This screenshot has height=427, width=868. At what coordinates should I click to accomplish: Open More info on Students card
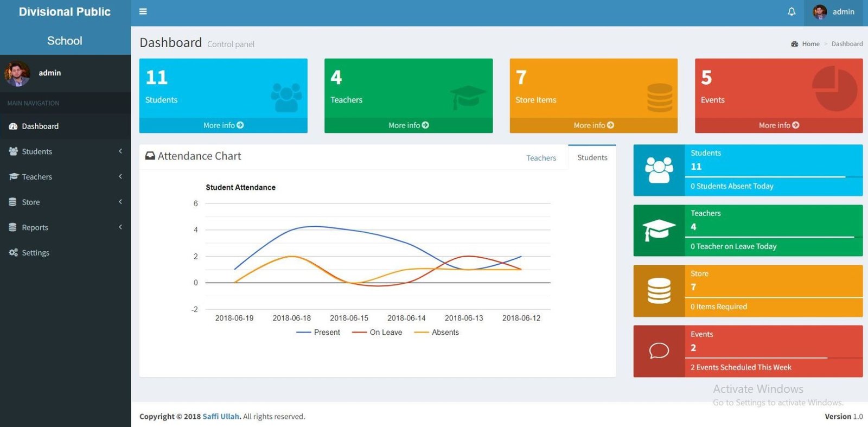tap(223, 125)
